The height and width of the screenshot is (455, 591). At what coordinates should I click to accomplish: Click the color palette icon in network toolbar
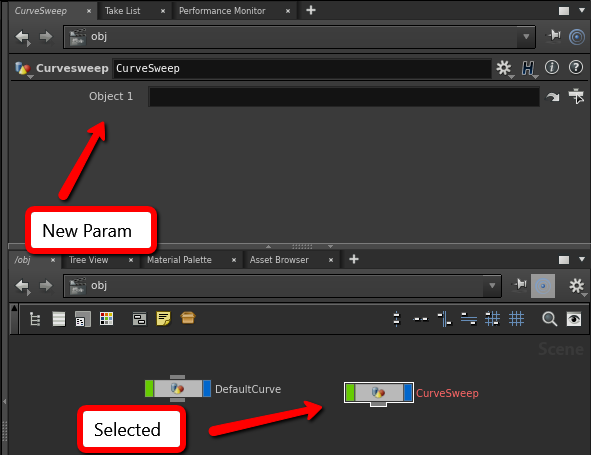(x=106, y=319)
